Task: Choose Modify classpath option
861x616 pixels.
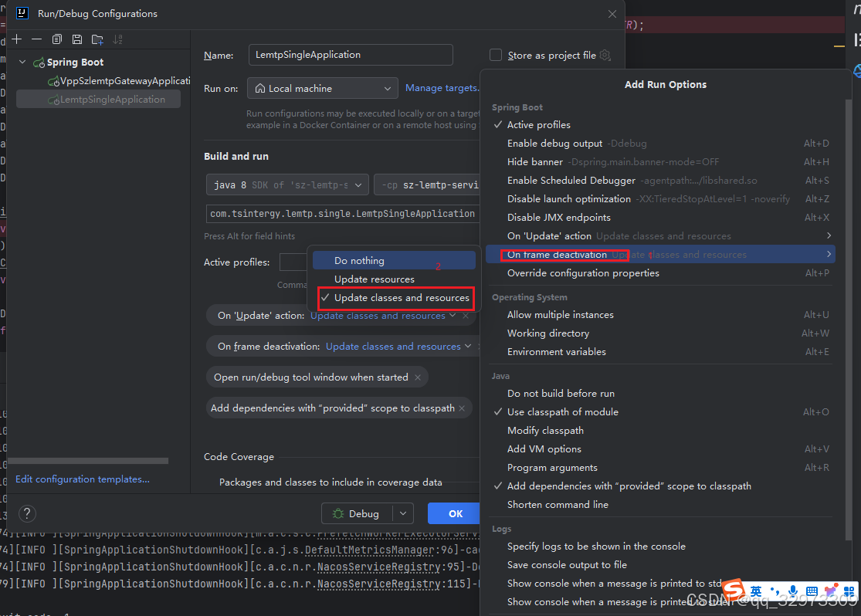Action: (660, 431)
